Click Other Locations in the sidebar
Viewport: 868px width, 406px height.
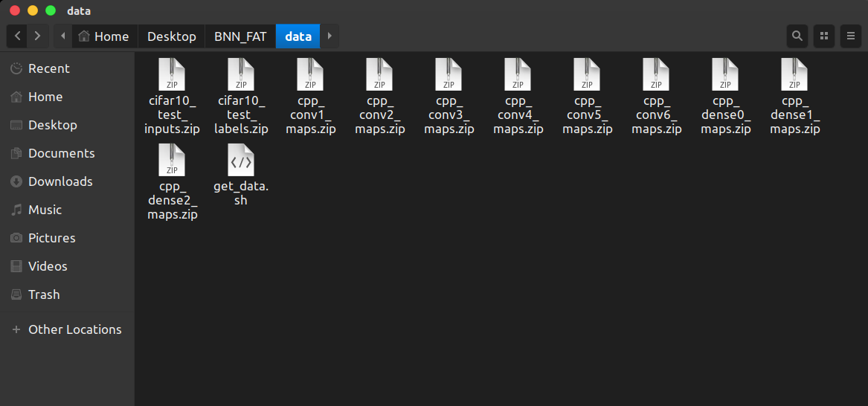click(74, 329)
